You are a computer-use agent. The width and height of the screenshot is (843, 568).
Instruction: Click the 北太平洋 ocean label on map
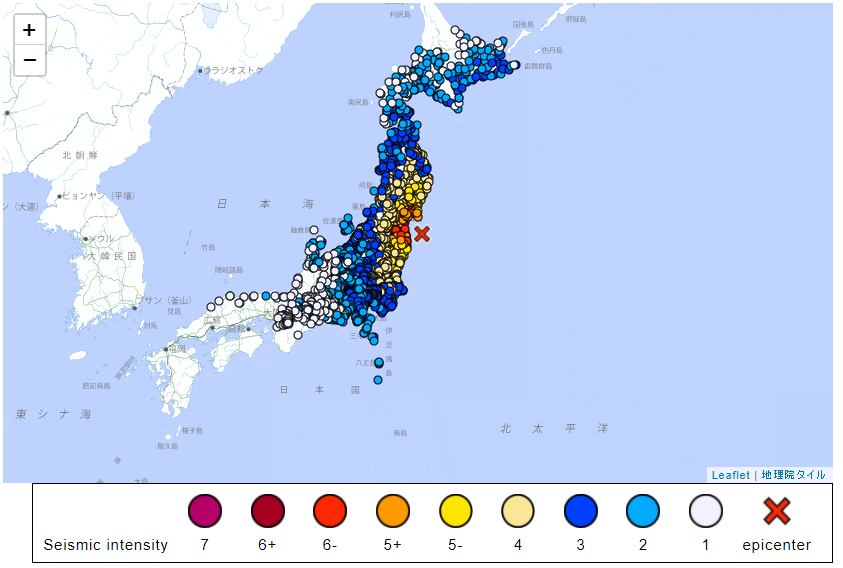point(553,428)
